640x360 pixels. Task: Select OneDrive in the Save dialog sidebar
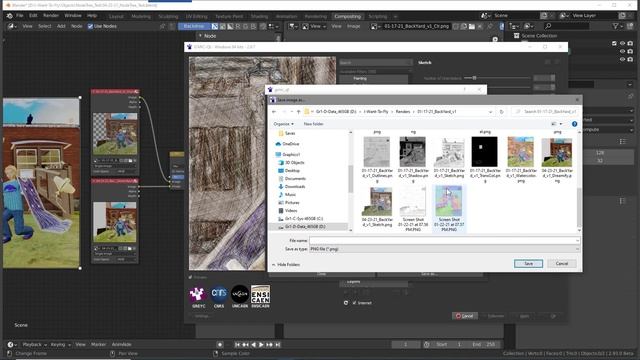tap(287, 144)
